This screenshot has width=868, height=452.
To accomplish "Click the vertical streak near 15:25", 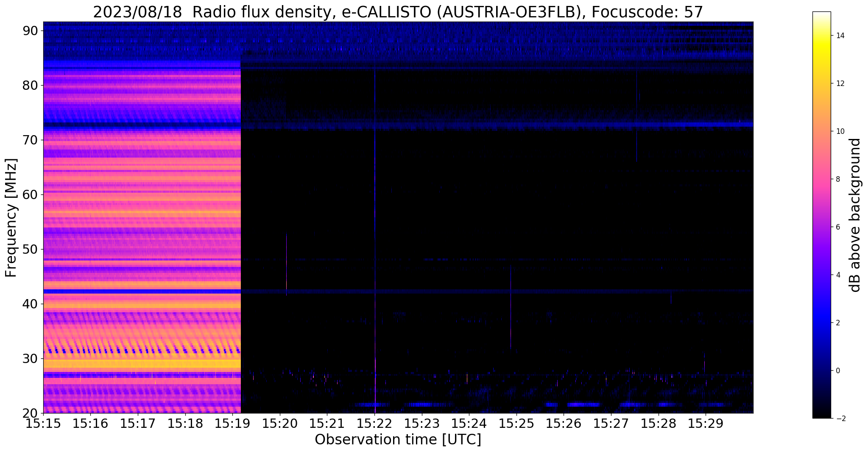I will click(511, 307).
